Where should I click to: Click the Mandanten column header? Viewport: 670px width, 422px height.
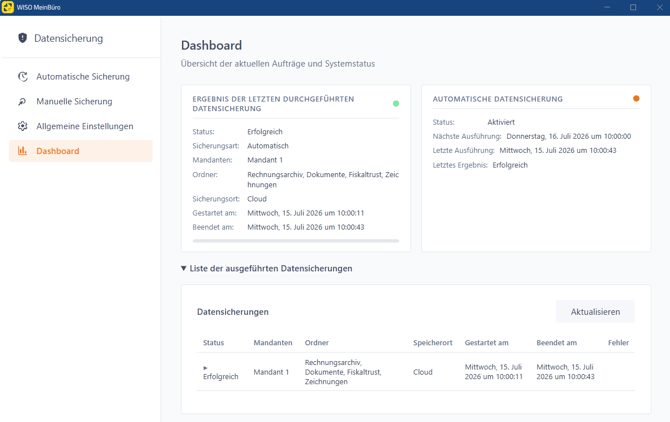pos(273,343)
